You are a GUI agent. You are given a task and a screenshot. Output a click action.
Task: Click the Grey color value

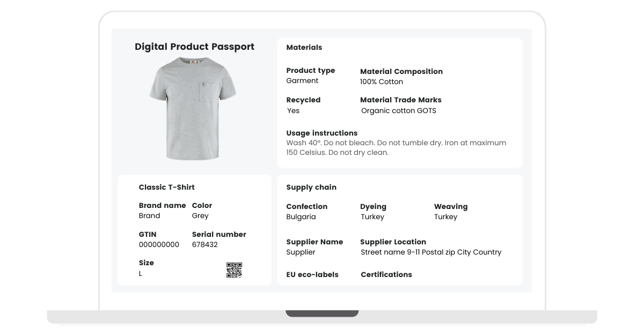click(x=200, y=216)
